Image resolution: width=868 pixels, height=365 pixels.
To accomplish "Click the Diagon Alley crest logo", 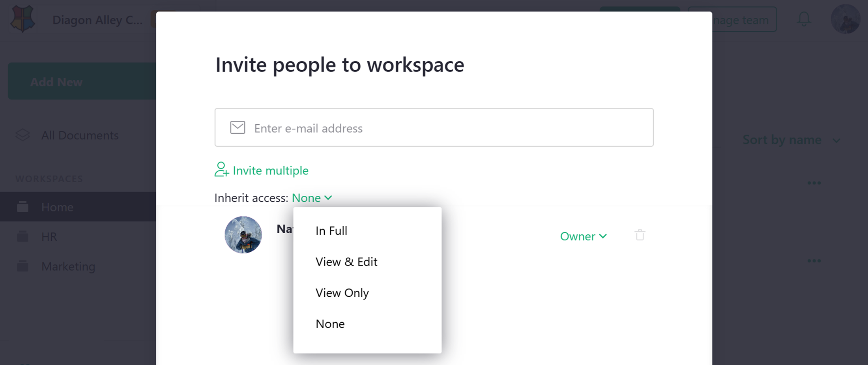I will point(22,19).
